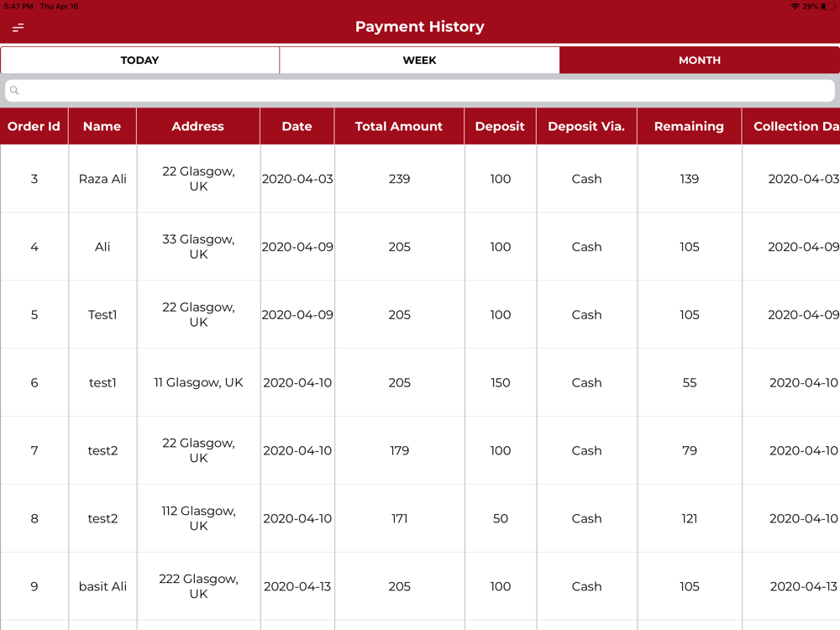The height and width of the screenshot is (630, 840).
Task: Click the name basit Ali
Action: pos(102,587)
